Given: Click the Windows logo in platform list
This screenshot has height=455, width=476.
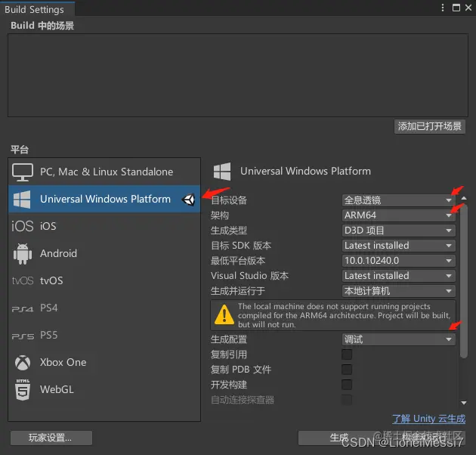Looking at the screenshot, I should [22, 200].
